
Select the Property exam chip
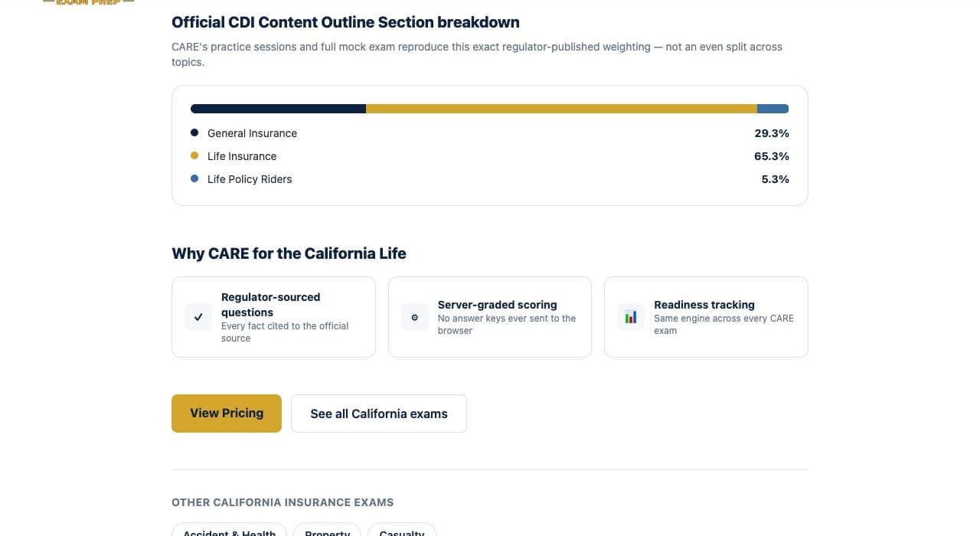point(328,531)
